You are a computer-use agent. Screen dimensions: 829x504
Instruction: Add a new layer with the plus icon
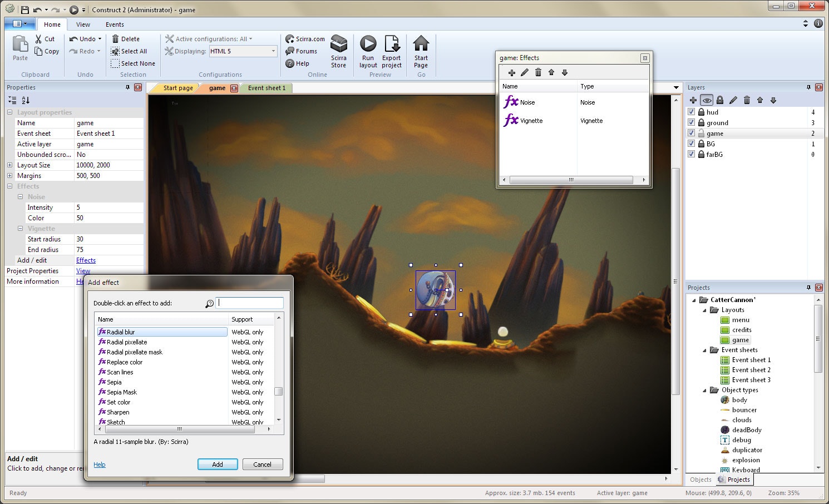click(692, 100)
